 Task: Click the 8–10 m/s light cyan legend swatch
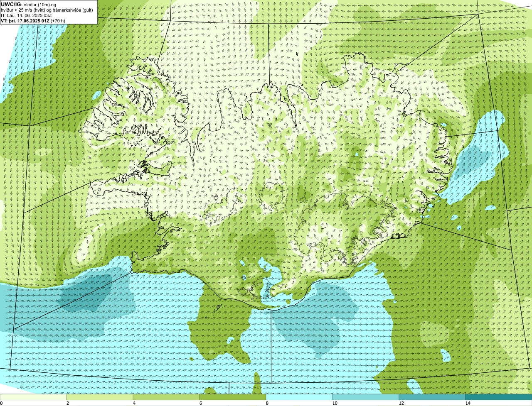click(299, 397)
